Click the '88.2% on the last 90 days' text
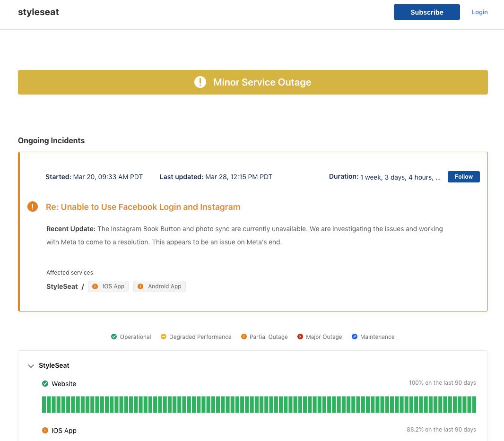 [x=441, y=430]
